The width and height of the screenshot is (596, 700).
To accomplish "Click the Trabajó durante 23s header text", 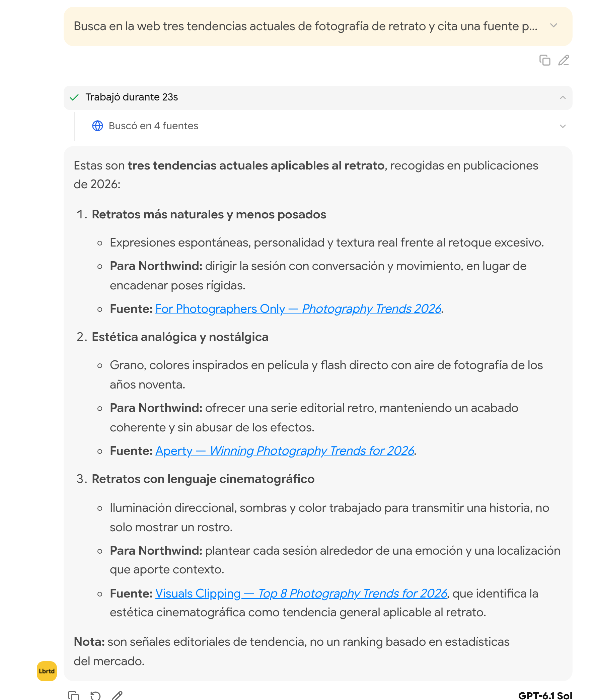I will pos(132,97).
